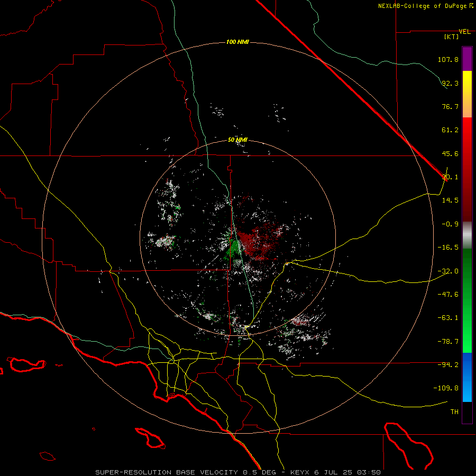This screenshot has height=476, width=476.
Task: Select the -16.5 scale value
Action: tap(448, 248)
